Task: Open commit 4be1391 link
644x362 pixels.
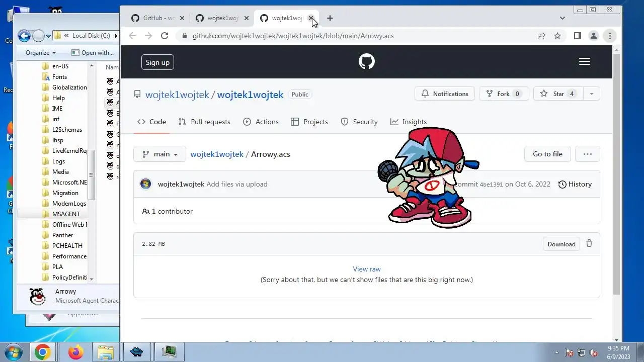Action: (x=492, y=185)
